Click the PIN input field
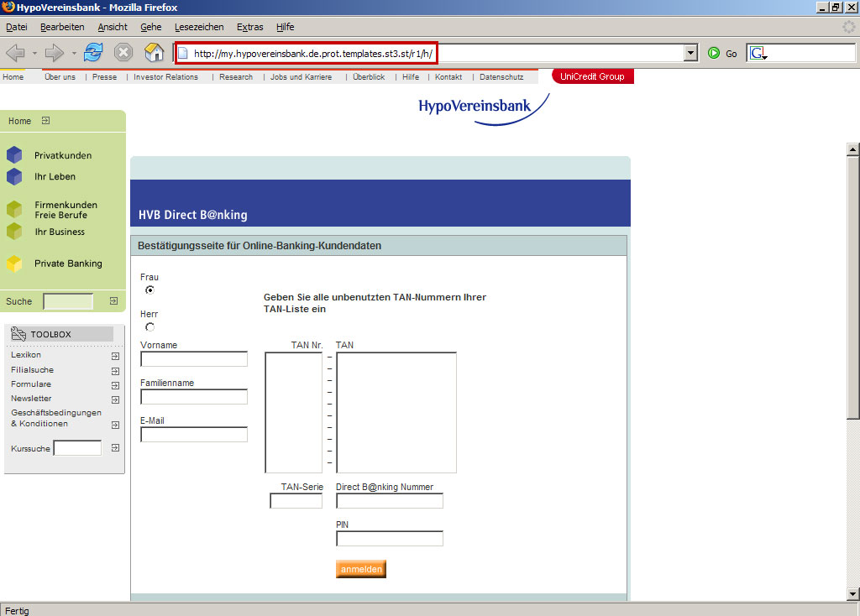 coord(390,539)
